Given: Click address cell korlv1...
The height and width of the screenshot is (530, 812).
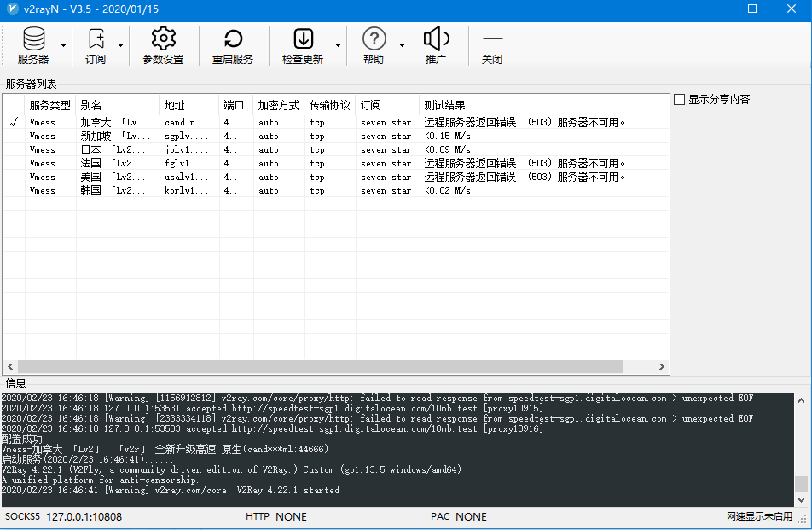Looking at the screenshot, I should click(x=187, y=190).
